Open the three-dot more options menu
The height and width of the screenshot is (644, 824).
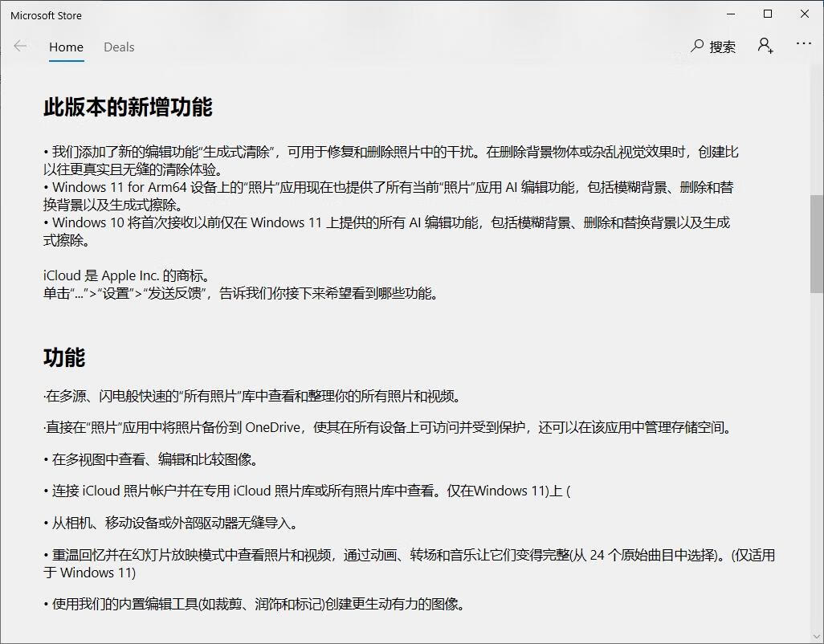point(803,43)
